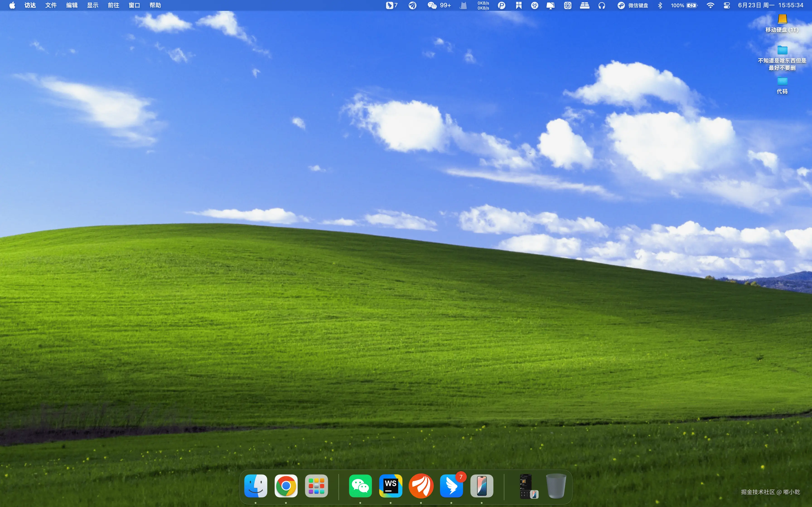Click the orange Eastmoney app in Dock
This screenshot has width=812, height=507.
click(x=421, y=486)
